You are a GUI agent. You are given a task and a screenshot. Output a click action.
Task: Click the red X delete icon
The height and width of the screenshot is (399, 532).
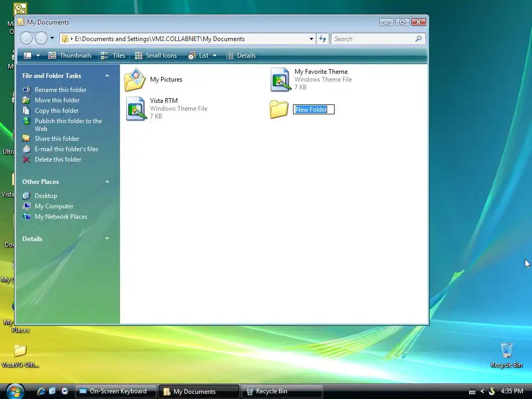26,159
